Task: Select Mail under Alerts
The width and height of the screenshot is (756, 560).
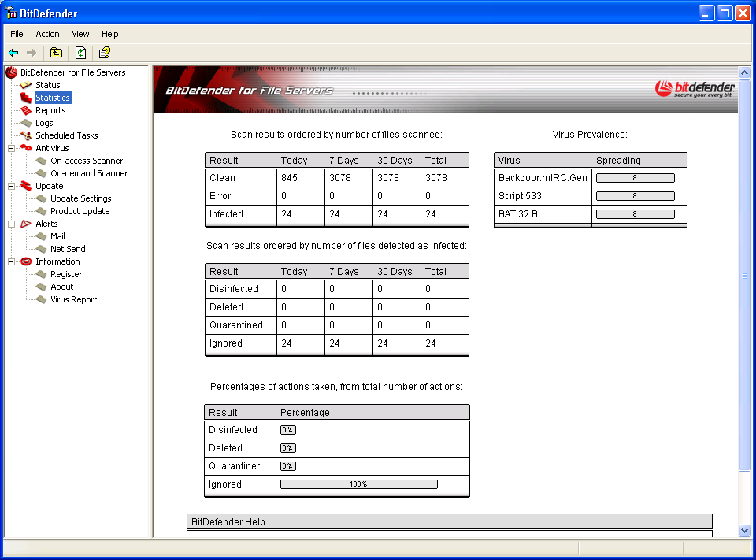Action: pos(57,236)
